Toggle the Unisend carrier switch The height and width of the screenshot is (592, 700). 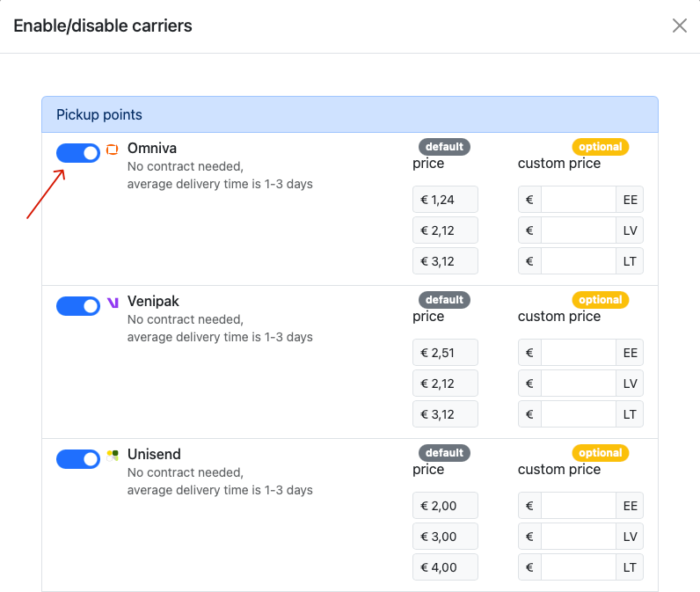click(x=78, y=459)
